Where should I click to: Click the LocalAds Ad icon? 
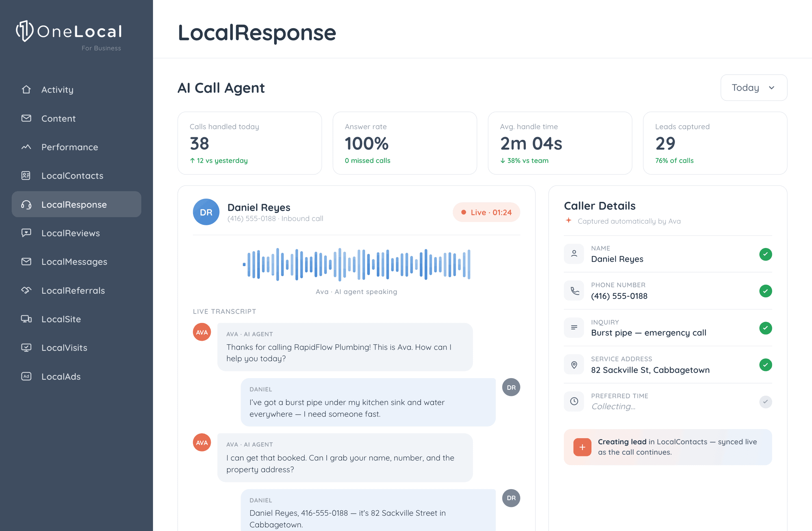click(x=26, y=376)
